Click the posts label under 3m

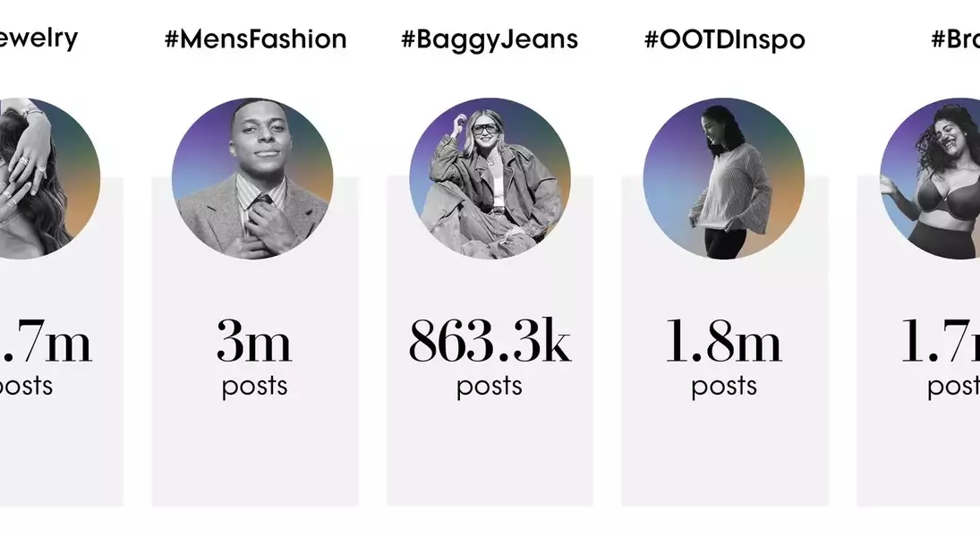coord(254,387)
